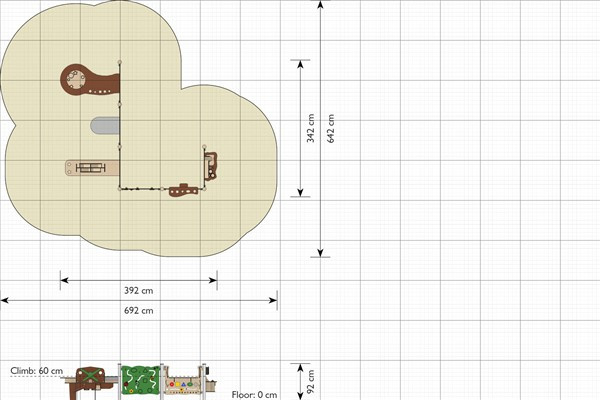Select the green climbing wall panel

point(140,380)
